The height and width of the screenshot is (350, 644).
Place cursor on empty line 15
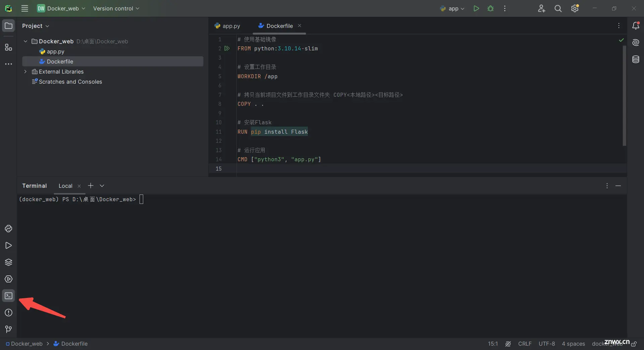(x=431, y=169)
